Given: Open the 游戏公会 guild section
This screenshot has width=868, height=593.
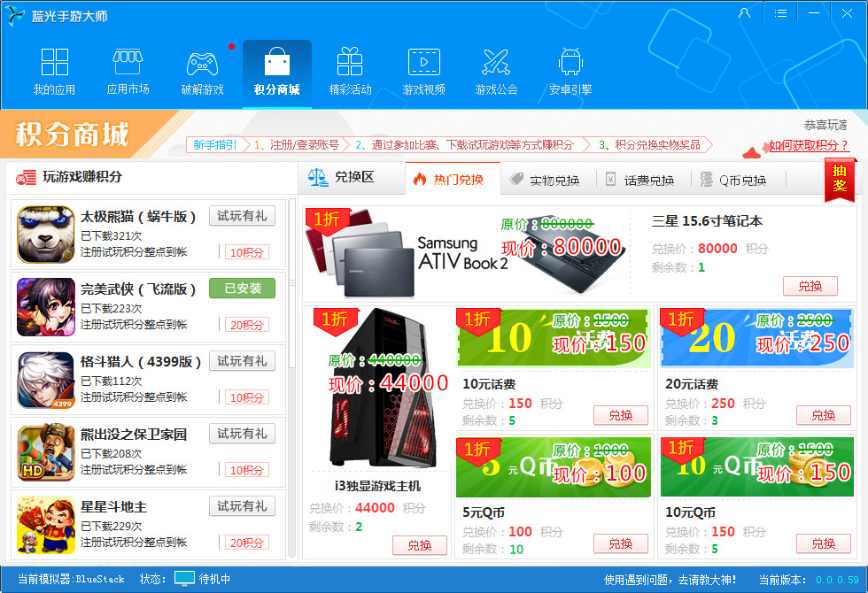Looking at the screenshot, I should point(496,71).
